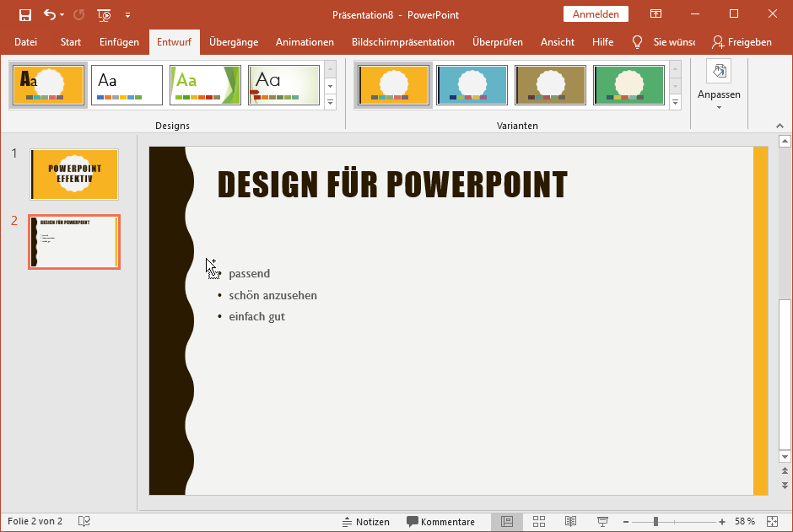Open zoom dialog via 58 % label
The image size is (793, 532).
(x=744, y=521)
